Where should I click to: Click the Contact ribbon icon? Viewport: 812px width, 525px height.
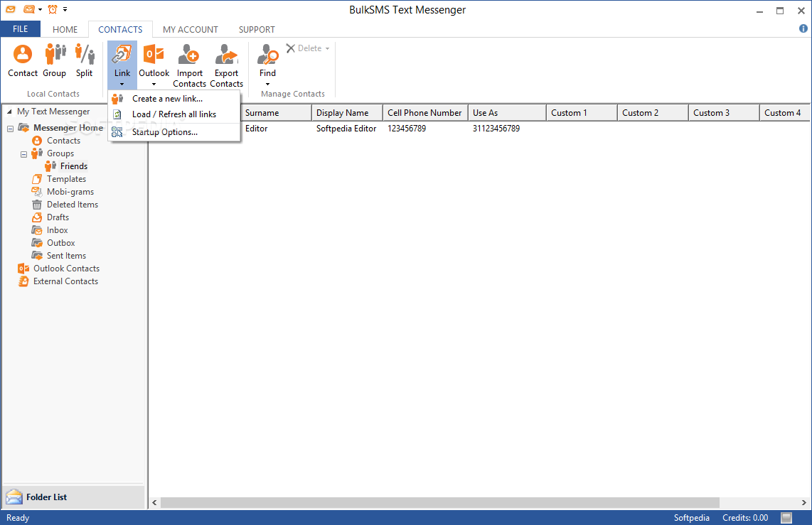click(x=22, y=54)
